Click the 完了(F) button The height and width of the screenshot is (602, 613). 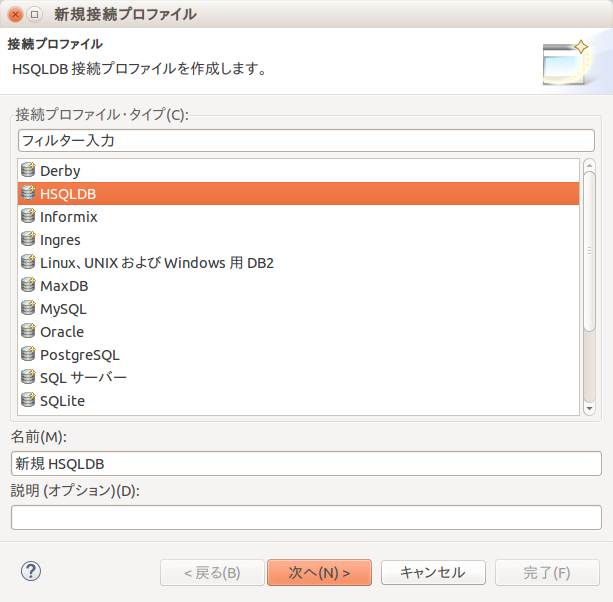[x=547, y=573]
